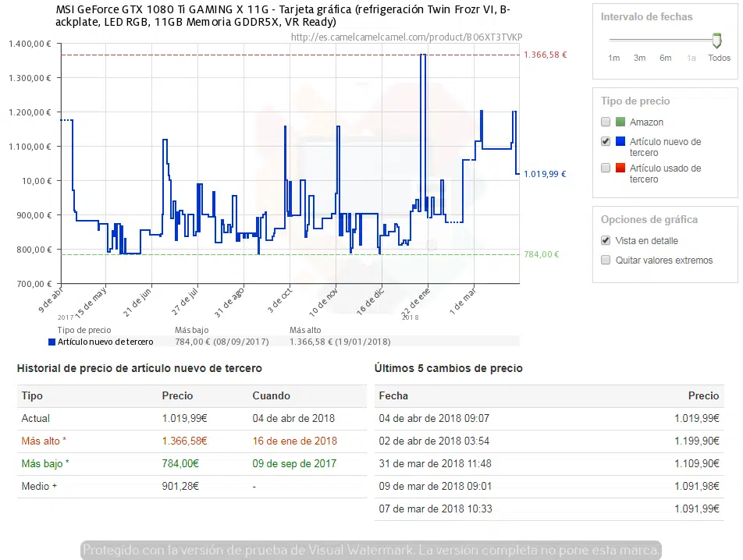
Task: Click the entry 04 de abr de 2018 09:07
Action: tap(434, 419)
